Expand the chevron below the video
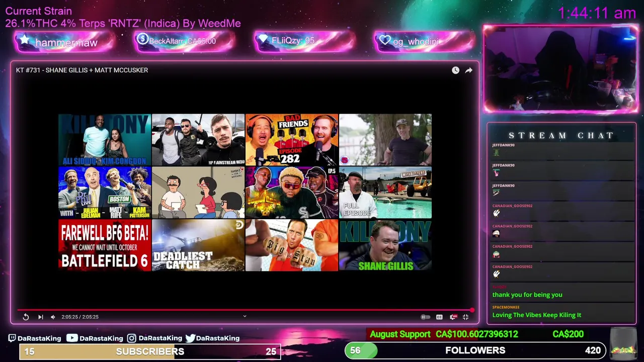Viewport: 644px width, 362px height. pyautogui.click(x=245, y=316)
